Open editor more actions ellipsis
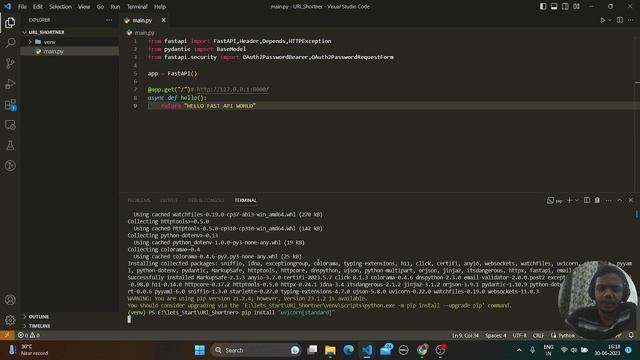The image size is (640, 360). point(631,20)
